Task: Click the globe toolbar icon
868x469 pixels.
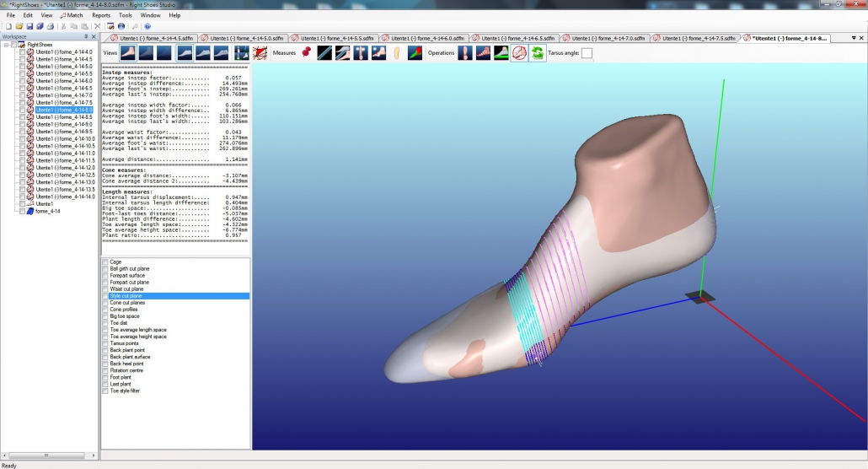Action: [x=121, y=26]
